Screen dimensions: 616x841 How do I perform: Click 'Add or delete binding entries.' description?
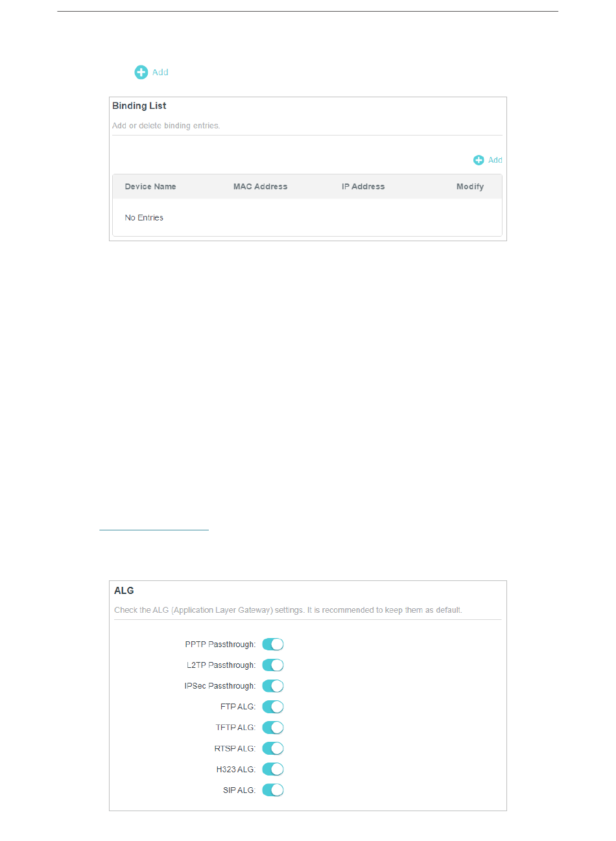point(166,126)
